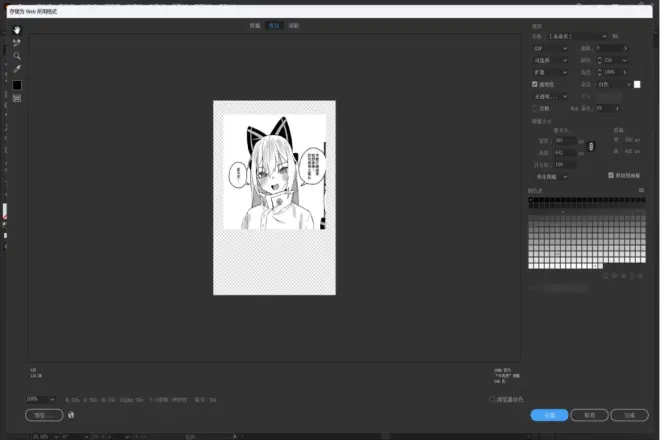Switch to the 2-Up (双联) tab
This screenshot has height=440, width=660.
tap(294, 26)
